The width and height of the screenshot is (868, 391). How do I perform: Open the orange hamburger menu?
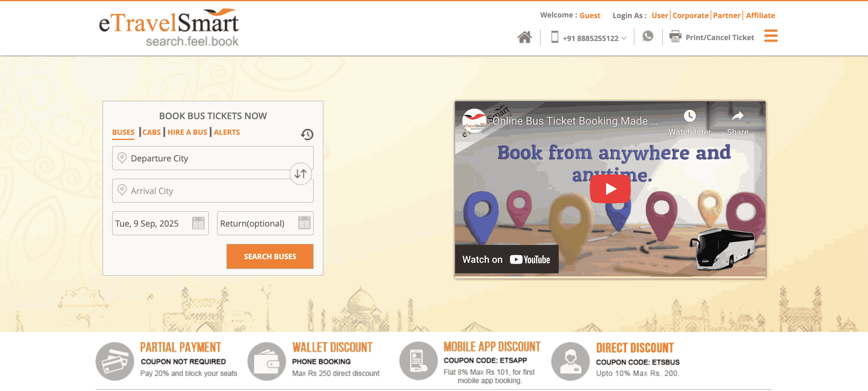pyautogui.click(x=770, y=36)
